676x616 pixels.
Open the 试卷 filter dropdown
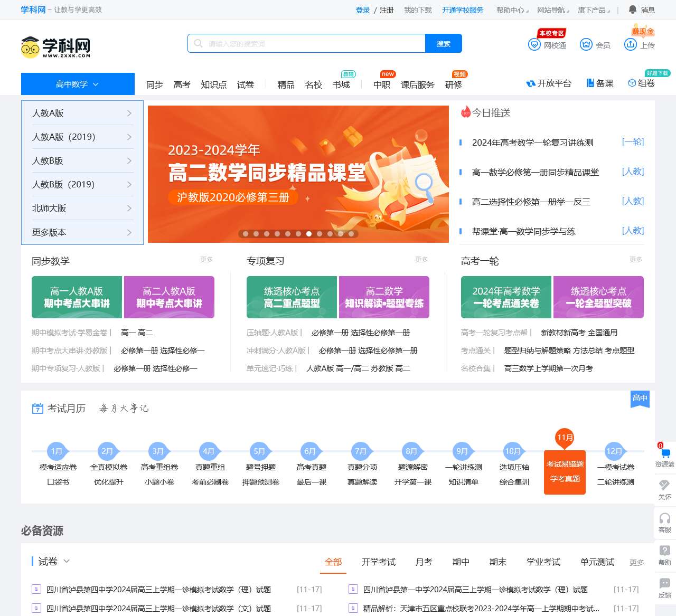pos(51,561)
